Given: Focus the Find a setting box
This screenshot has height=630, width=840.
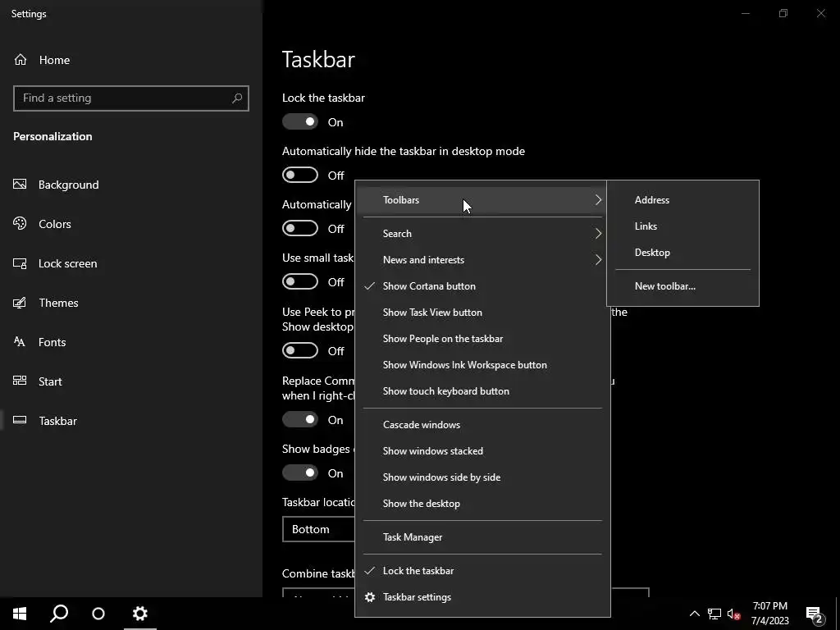Looking at the screenshot, I should pos(131,98).
